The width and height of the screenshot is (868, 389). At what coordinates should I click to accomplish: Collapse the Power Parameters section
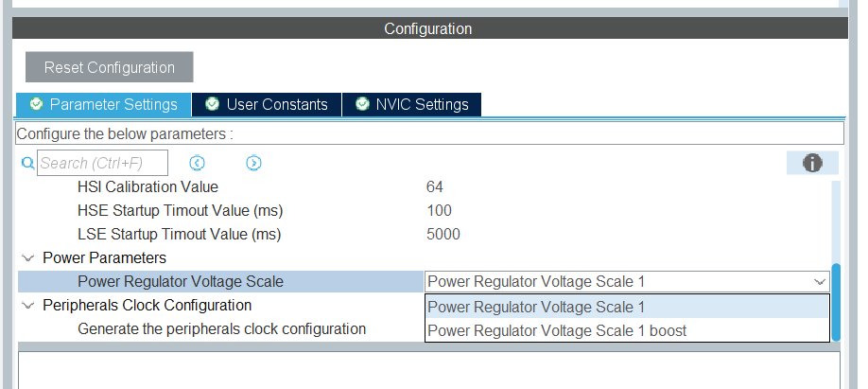coord(27,258)
